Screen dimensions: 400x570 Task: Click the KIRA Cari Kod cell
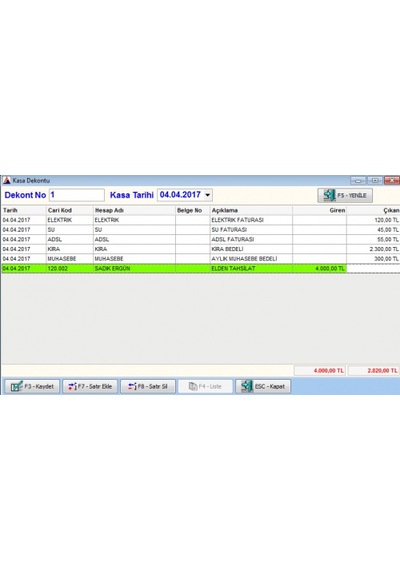click(69, 249)
